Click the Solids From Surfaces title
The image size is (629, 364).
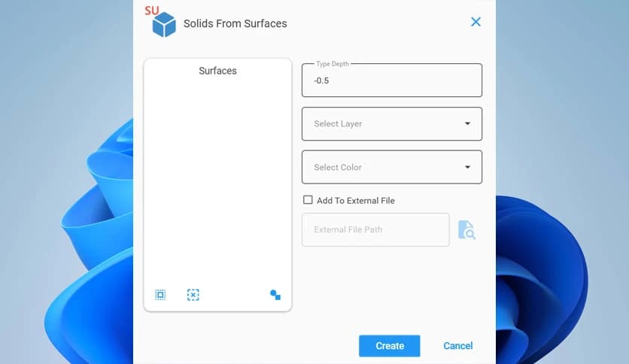coord(235,23)
